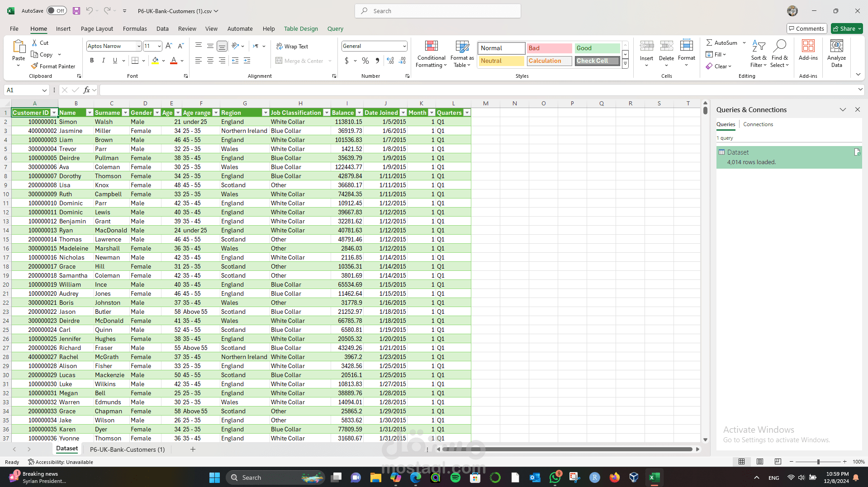This screenshot has height=487, width=868.
Task: Toggle Italic formatting
Action: pos(104,60)
